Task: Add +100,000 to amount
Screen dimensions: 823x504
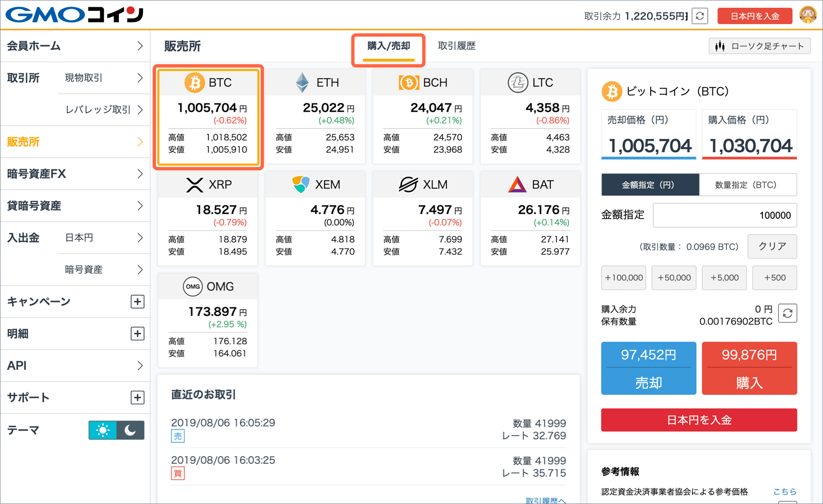Action: point(623,278)
